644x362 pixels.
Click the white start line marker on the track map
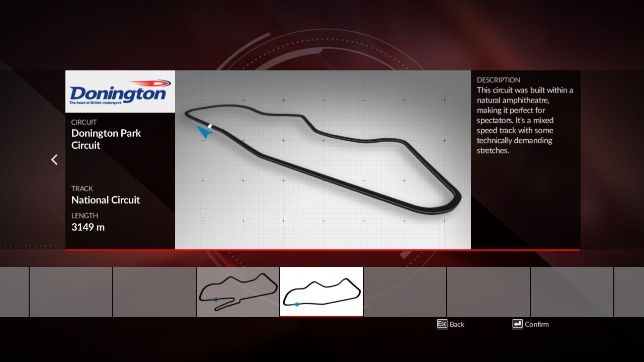pos(210,126)
